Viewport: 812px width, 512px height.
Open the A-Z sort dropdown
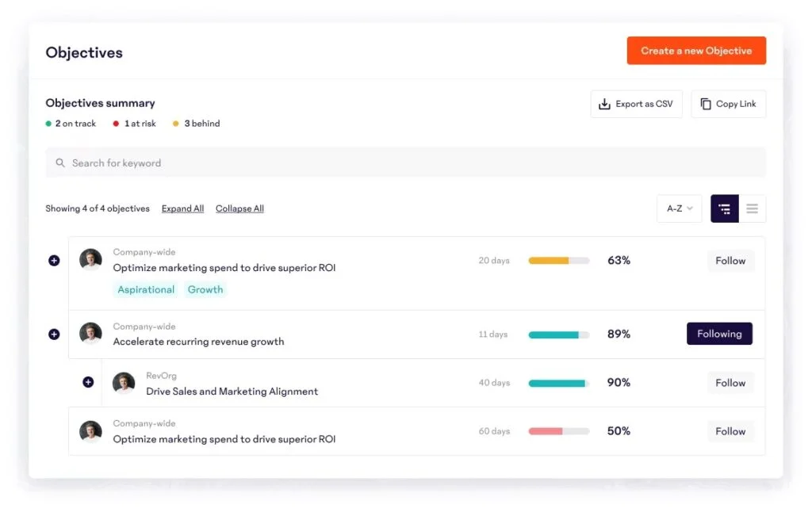point(679,208)
